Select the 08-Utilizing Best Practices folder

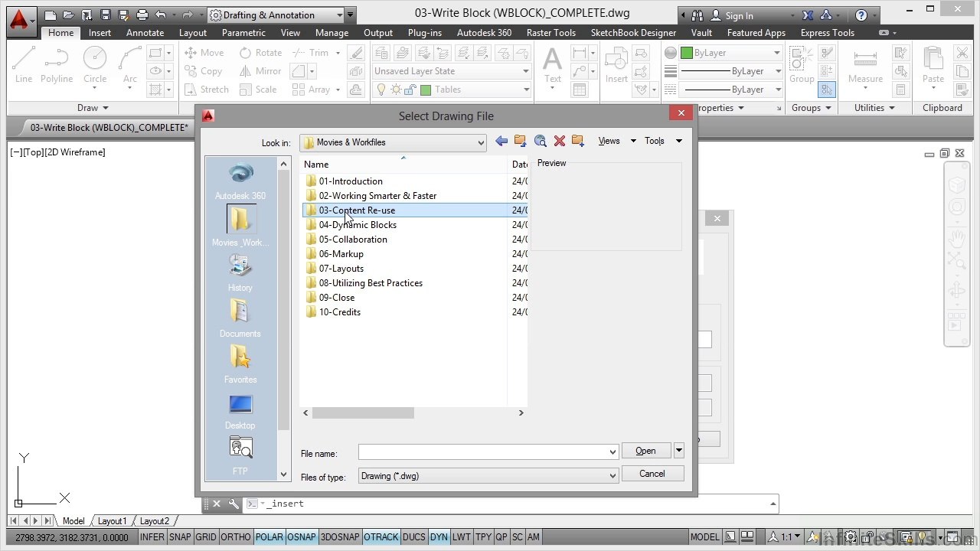tap(371, 283)
